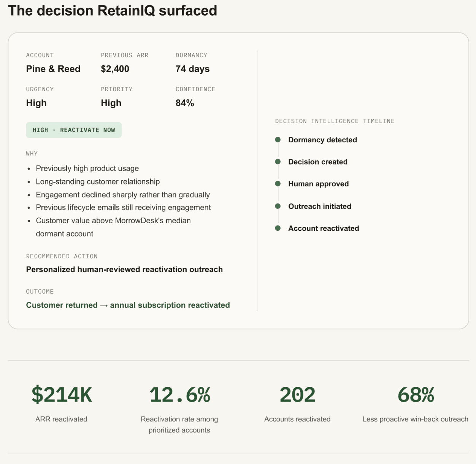Select the 84% confidence value
This screenshot has width=476, height=464.
click(185, 103)
